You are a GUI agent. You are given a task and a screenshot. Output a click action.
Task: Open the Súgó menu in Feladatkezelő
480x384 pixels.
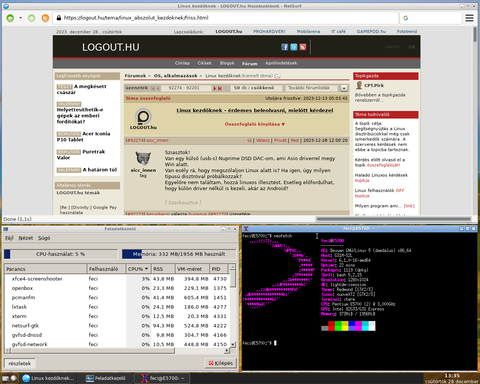[44, 238]
